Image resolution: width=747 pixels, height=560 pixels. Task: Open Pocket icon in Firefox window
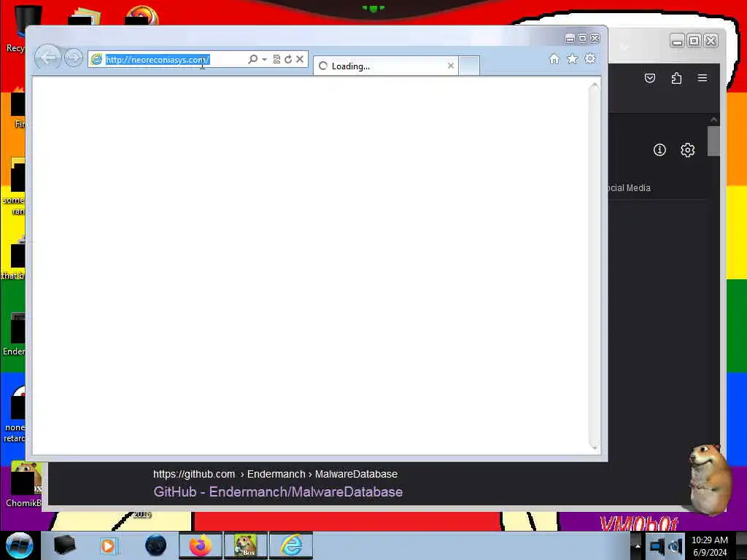650,78
